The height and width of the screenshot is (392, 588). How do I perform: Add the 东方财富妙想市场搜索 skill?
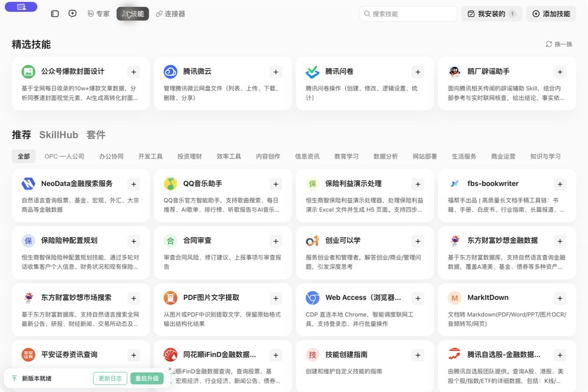(x=134, y=298)
